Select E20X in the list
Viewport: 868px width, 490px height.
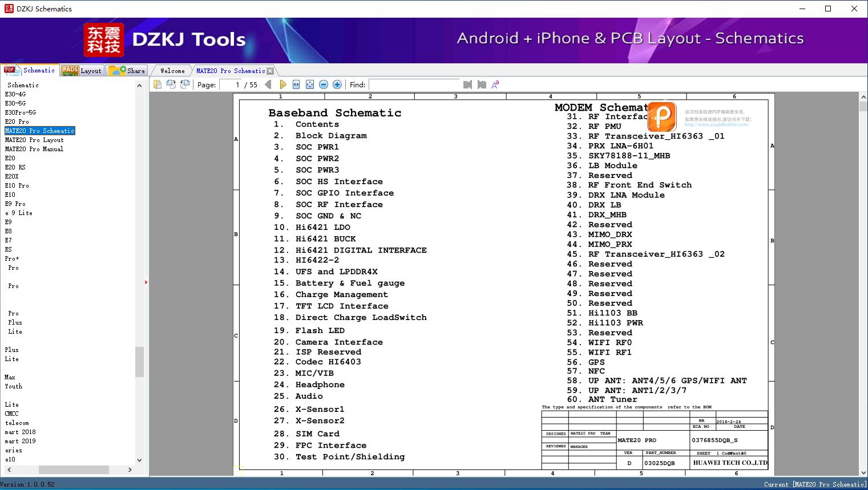(12, 176)
